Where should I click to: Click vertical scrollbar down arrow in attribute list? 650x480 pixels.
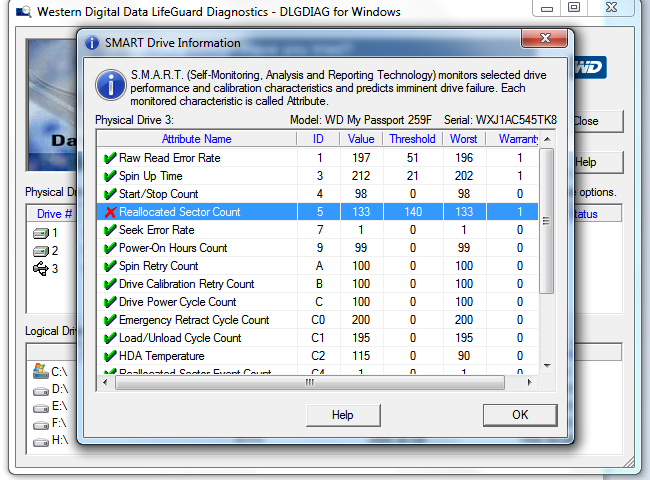click(x=547, y=366)
